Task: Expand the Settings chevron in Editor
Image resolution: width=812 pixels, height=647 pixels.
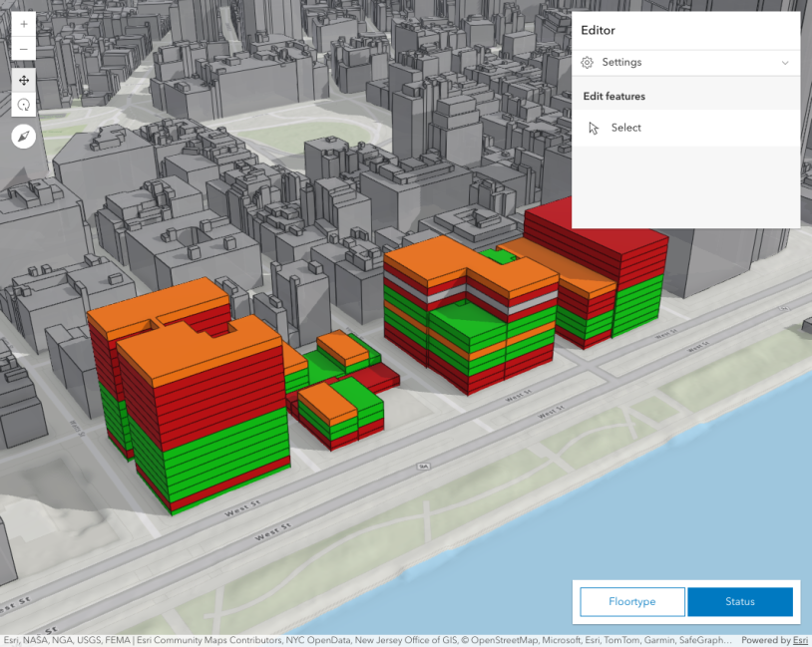Action: (x=785, y=63)
